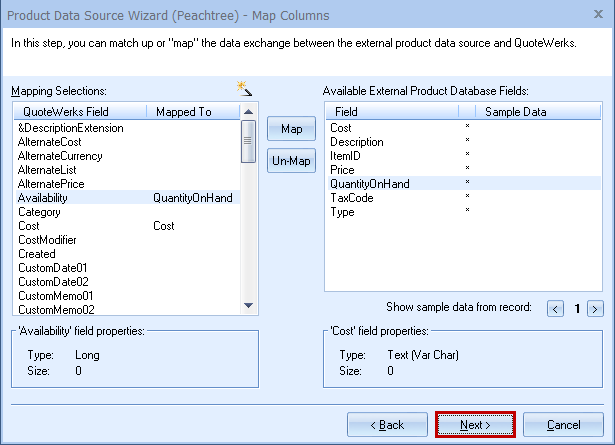Viewport: 615px width, 445px height.
Task: Cancel the Product Data Source Wizard
Action: coord(563,425)
